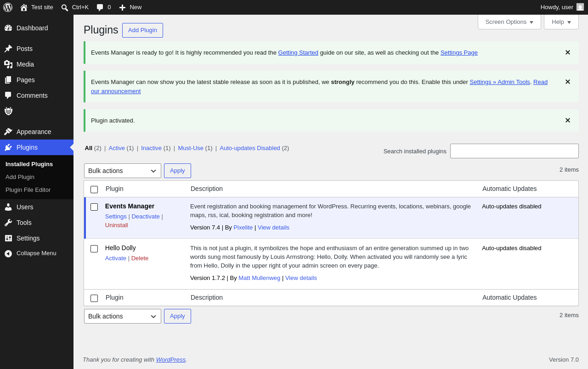Open Tools wrench icon
Viewport: 588px width, 369px height.
click(x=8, y=223)
